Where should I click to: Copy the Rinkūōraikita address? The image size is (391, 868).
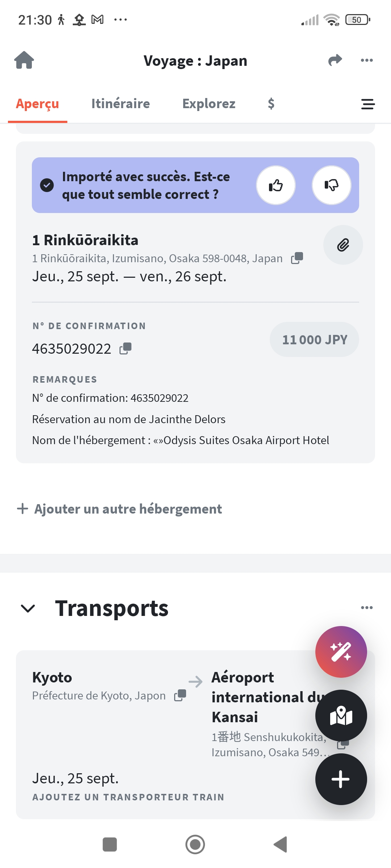click(297, 258)
